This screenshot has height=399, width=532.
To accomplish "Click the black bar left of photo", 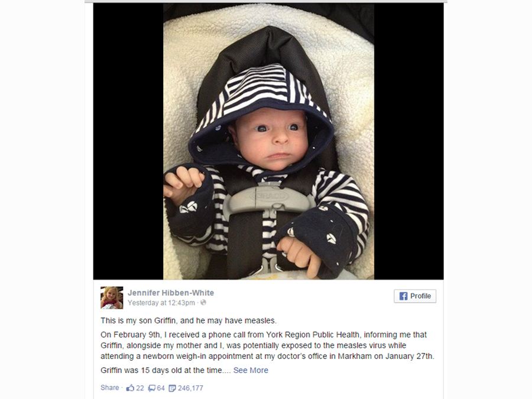I will [x=128, y=141].
